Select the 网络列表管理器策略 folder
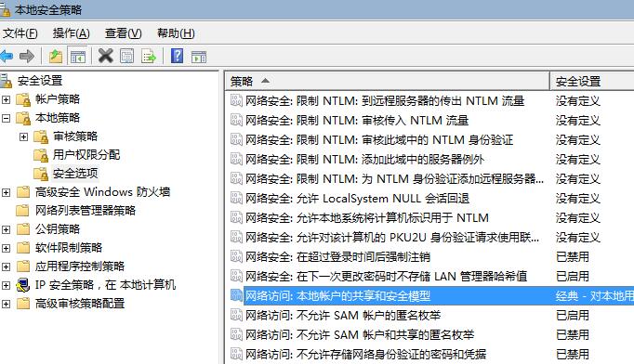 click(x=86, y=211)
